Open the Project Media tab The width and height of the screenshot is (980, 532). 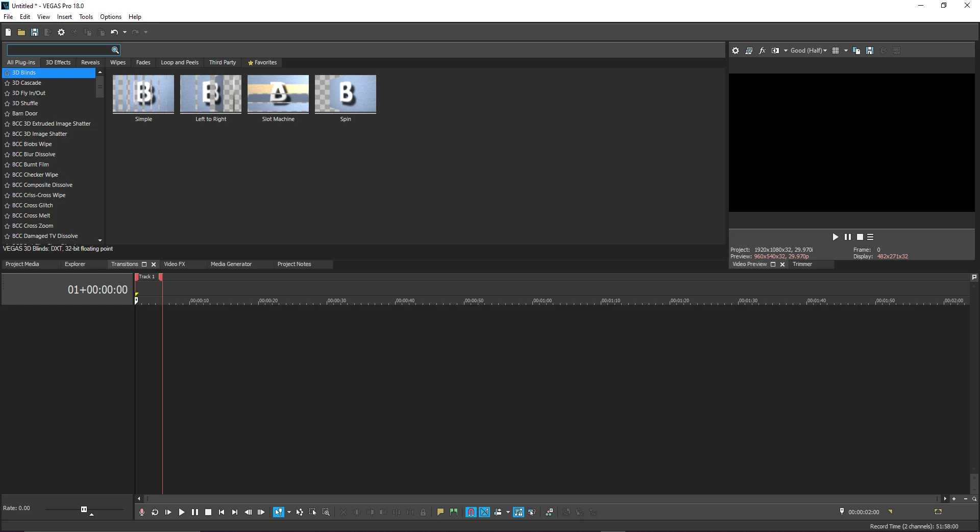click(x=22, y=264)
